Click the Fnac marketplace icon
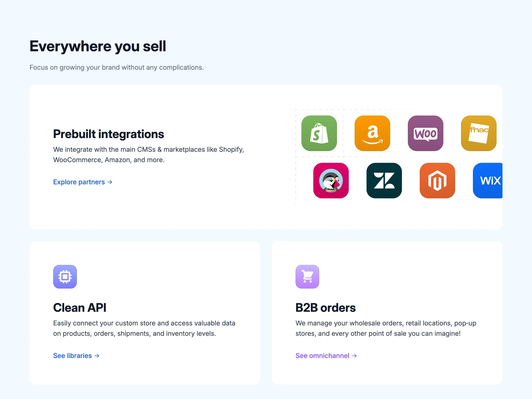 click(479, 133)
